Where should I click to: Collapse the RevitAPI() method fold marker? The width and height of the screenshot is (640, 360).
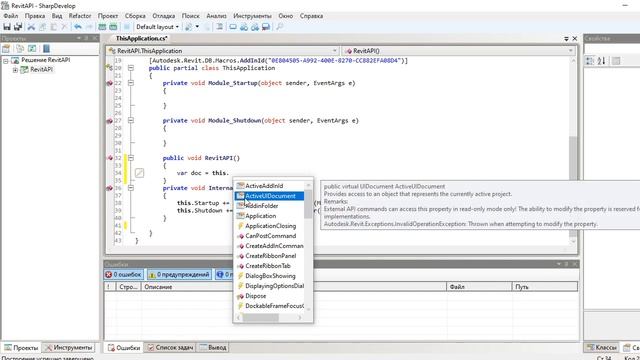[131, 158]
